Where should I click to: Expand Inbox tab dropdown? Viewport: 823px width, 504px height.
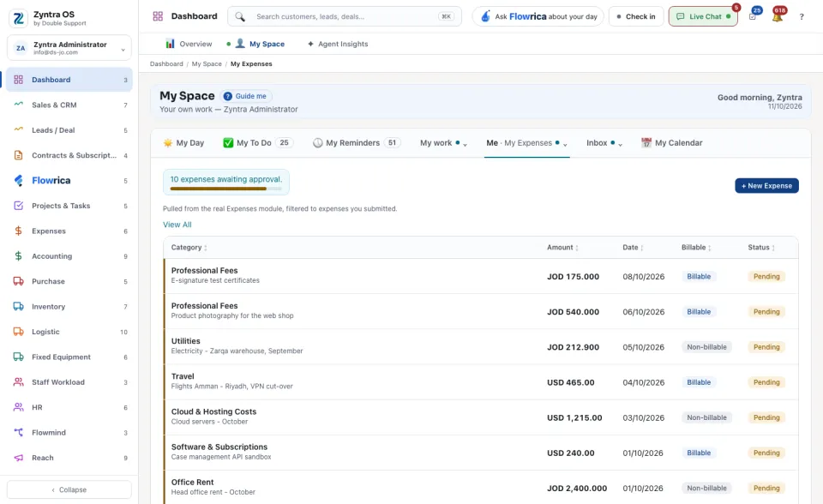621,145
